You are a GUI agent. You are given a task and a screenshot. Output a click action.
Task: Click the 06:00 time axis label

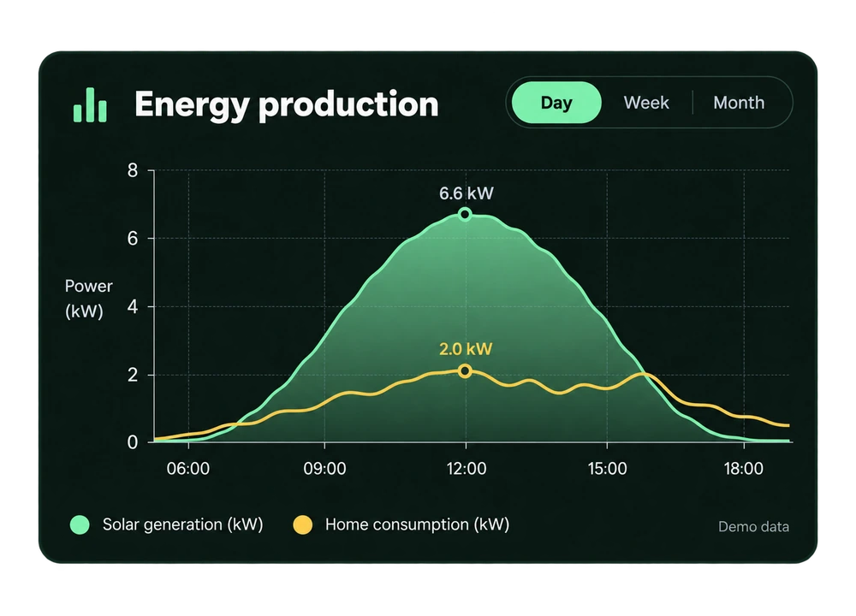[188, 469]
